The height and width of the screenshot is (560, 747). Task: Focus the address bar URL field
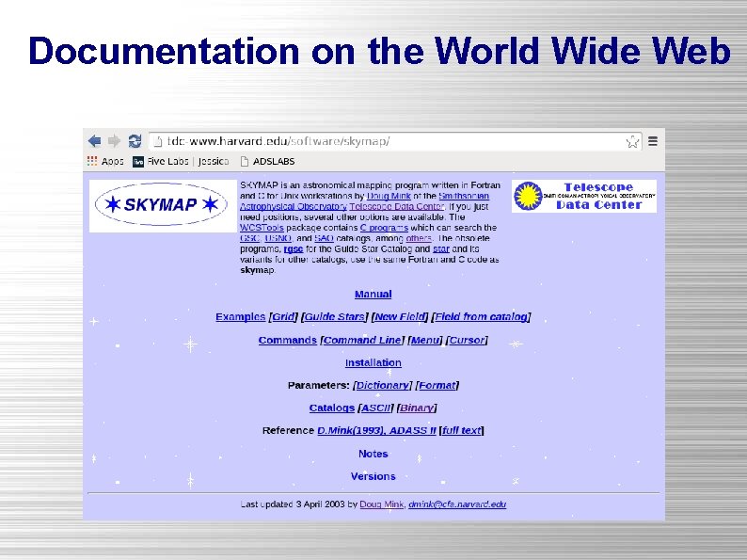394,141
